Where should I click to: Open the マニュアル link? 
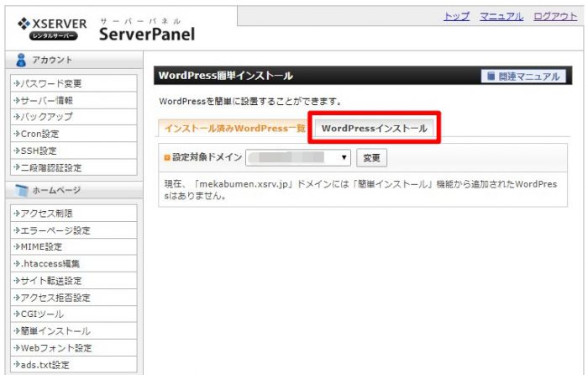tap(501, 17)
